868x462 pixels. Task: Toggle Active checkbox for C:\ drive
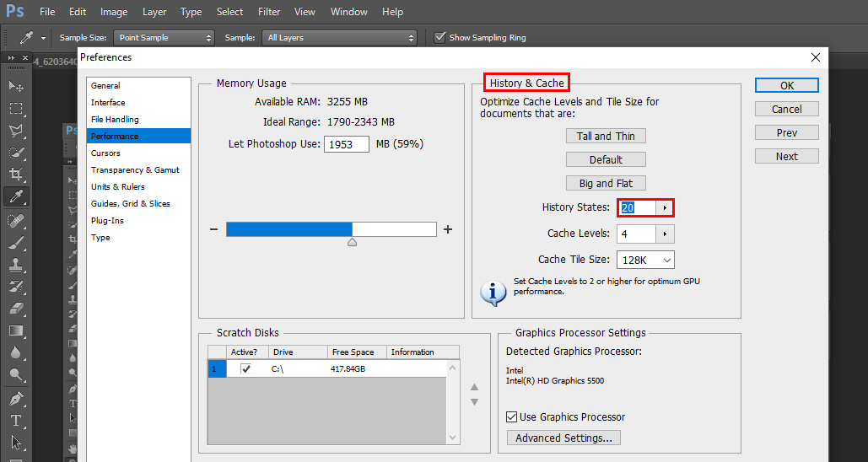tap(245, 368)
